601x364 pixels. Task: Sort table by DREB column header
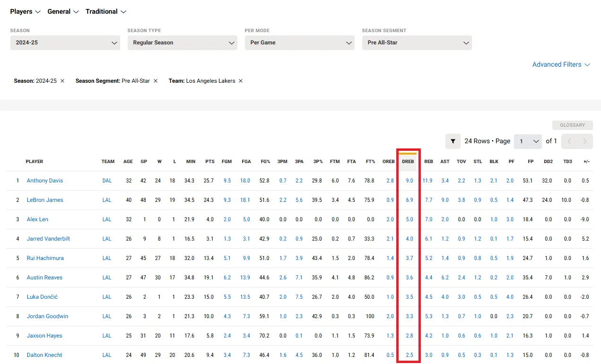(x=408, y=161)
